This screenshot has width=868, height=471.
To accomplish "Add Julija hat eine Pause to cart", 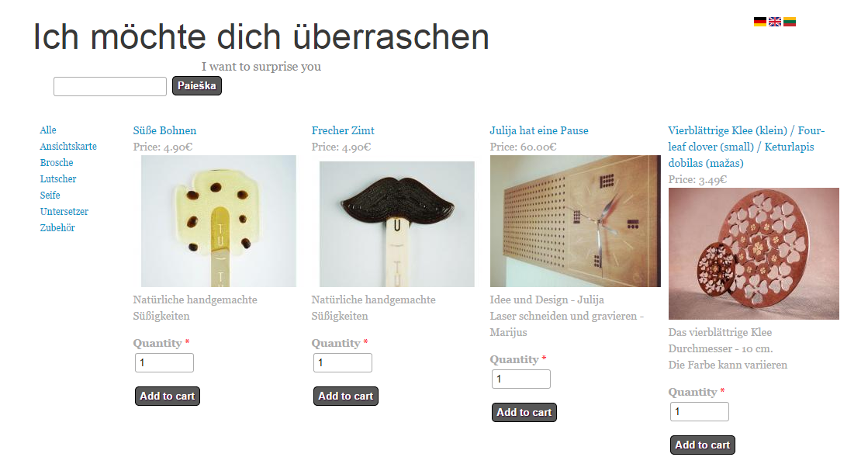I will click(524, 412).
